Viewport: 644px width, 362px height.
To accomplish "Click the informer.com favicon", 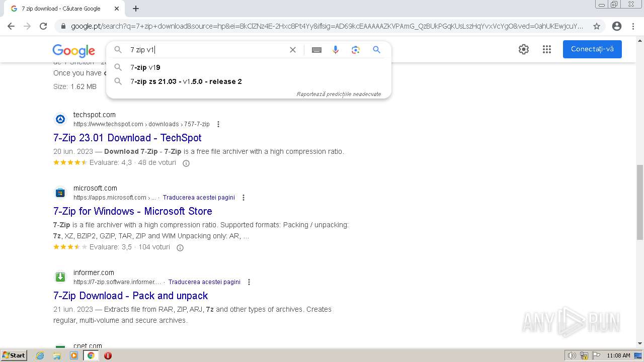I will 60,277.
